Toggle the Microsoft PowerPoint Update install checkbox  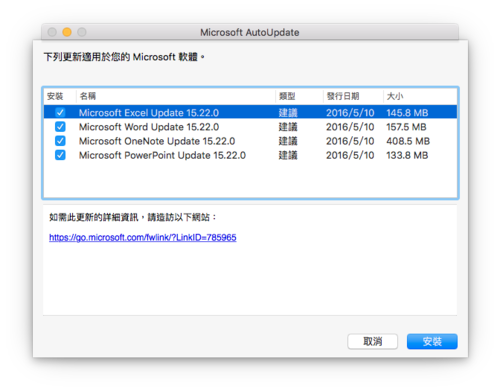(x=60, y=155)
